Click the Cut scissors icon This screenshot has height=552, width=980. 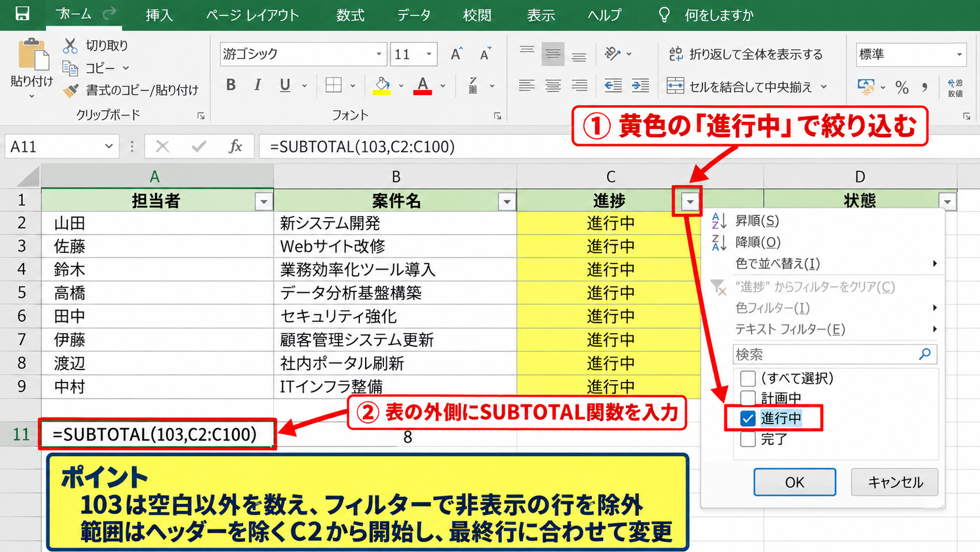(70, 45)
